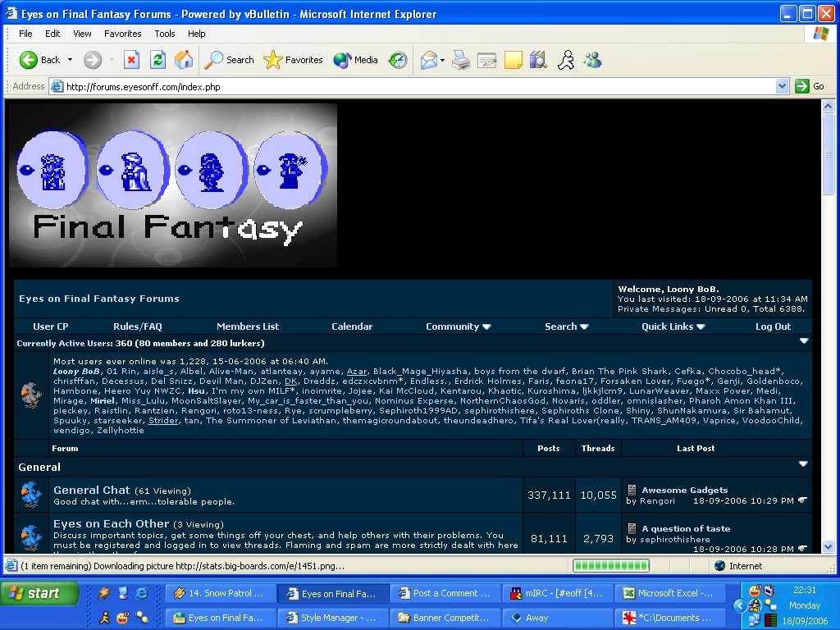Open the Mail button dropdown arrow
This screenshot has width=840, height=630.
[x=442, y=60]
